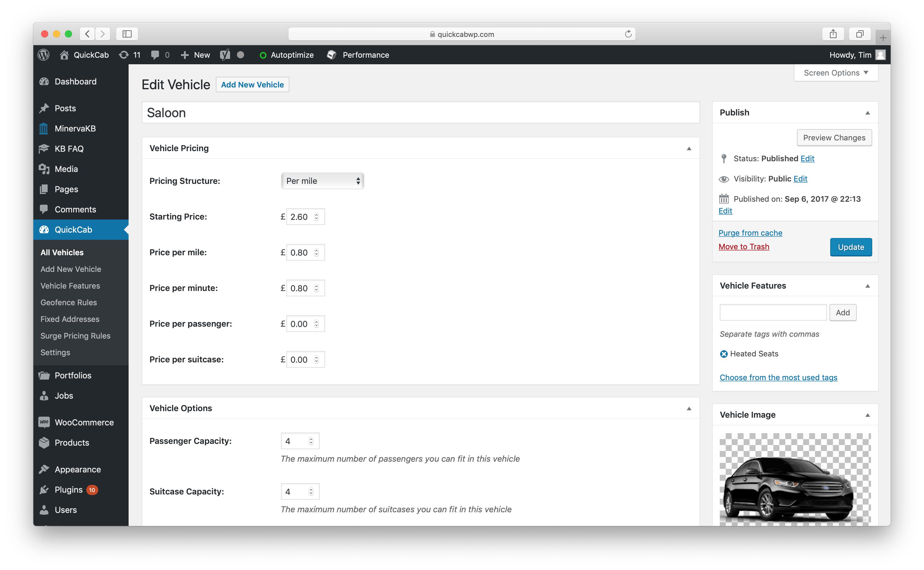Choose from the most used tags
Viewport: 924px width, 570px height.
(778, 377)
